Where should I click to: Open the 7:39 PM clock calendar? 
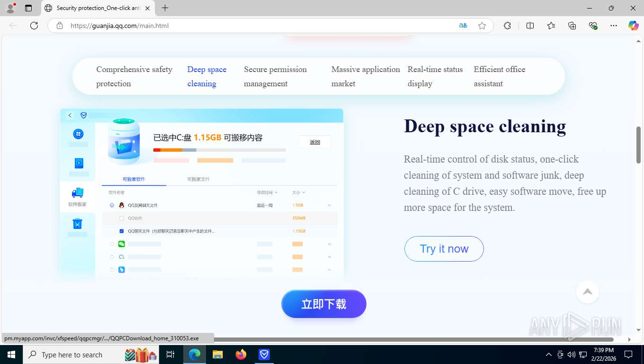pos(603,355)
